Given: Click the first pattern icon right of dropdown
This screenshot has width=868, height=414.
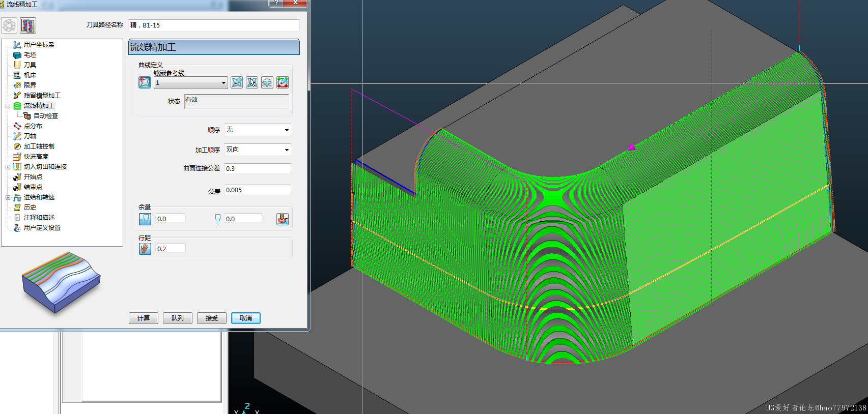Looking at the screenshot, I should pos(237,82).
